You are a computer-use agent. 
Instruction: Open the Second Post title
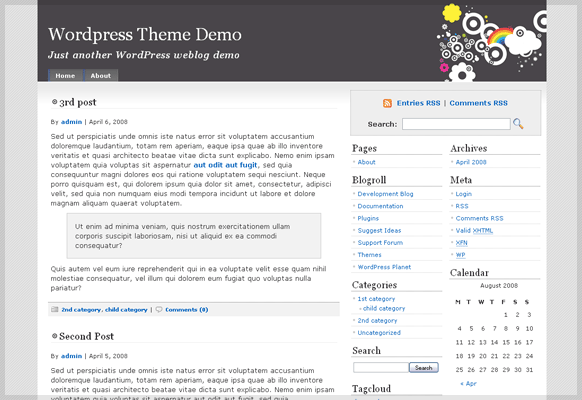pyautogui.click(x=86, y=336)
